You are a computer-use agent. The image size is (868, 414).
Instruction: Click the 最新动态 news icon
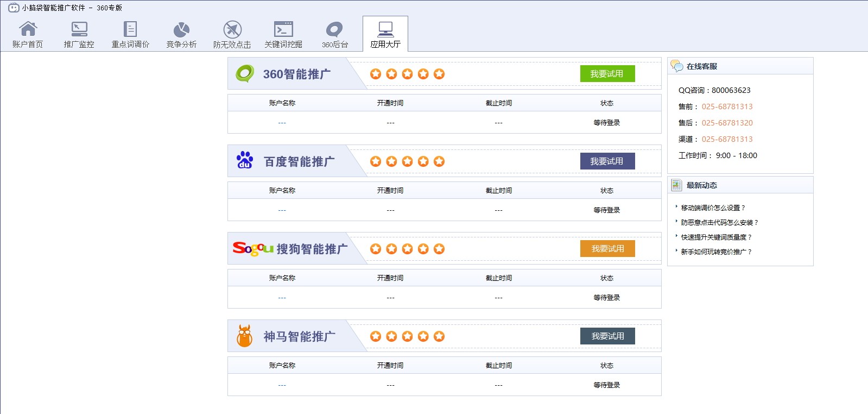676,185
